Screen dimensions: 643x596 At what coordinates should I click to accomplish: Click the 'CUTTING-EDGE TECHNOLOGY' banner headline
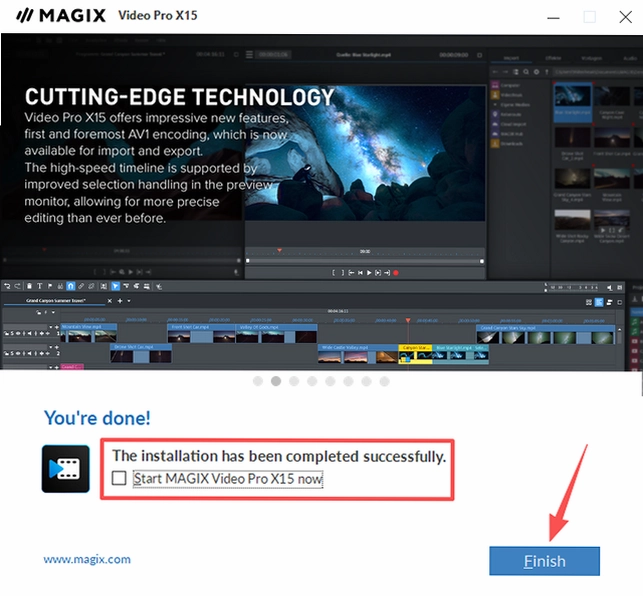click(179, 97)
